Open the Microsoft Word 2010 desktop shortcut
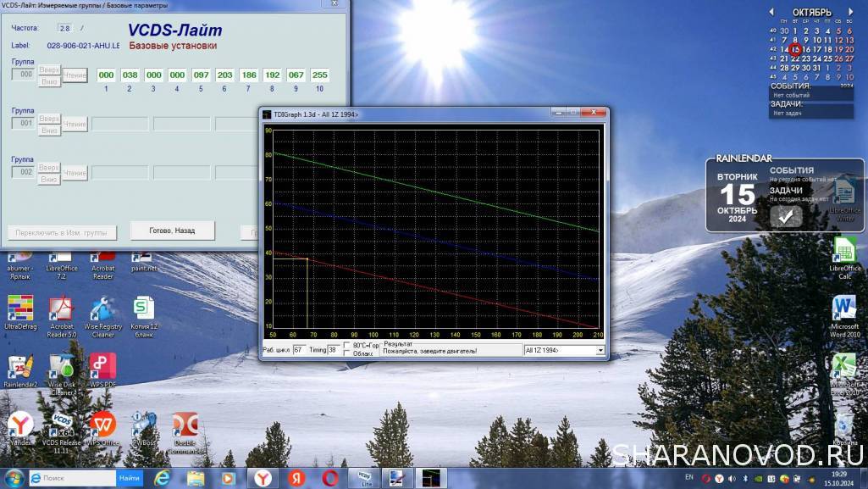This screenshot has width=868, height=489. (x=843, y=309)
